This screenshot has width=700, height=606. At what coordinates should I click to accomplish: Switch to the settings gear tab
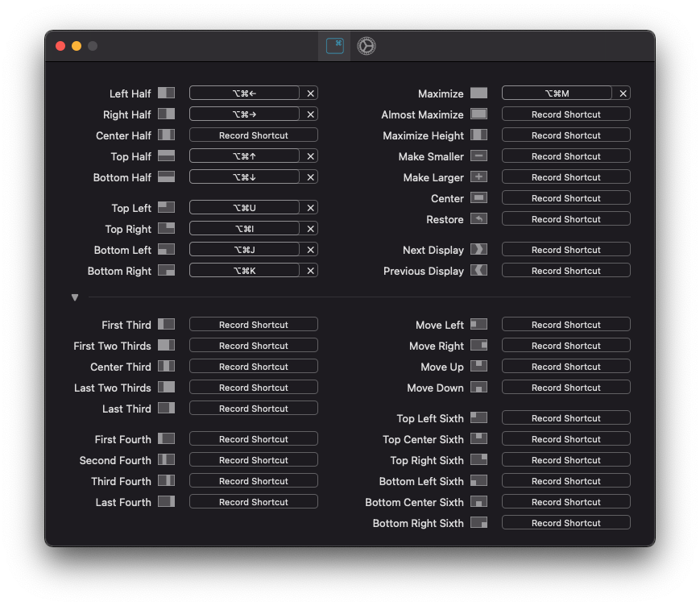click(x=367, y=46)
